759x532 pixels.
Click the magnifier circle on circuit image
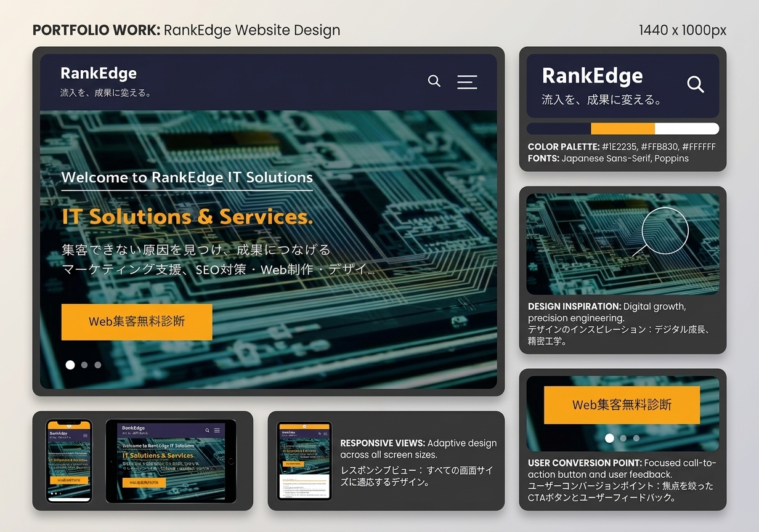pos(665,230)
